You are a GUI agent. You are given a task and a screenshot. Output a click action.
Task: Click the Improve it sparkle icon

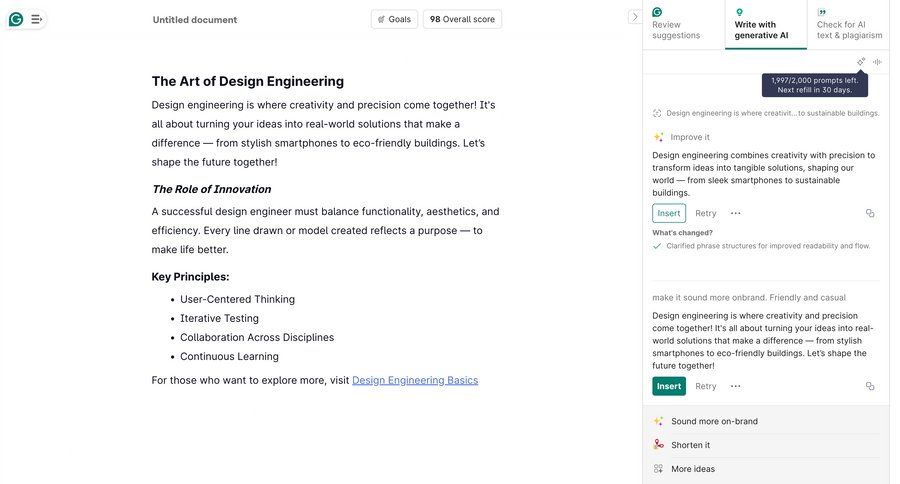click(x=658, y=137)
